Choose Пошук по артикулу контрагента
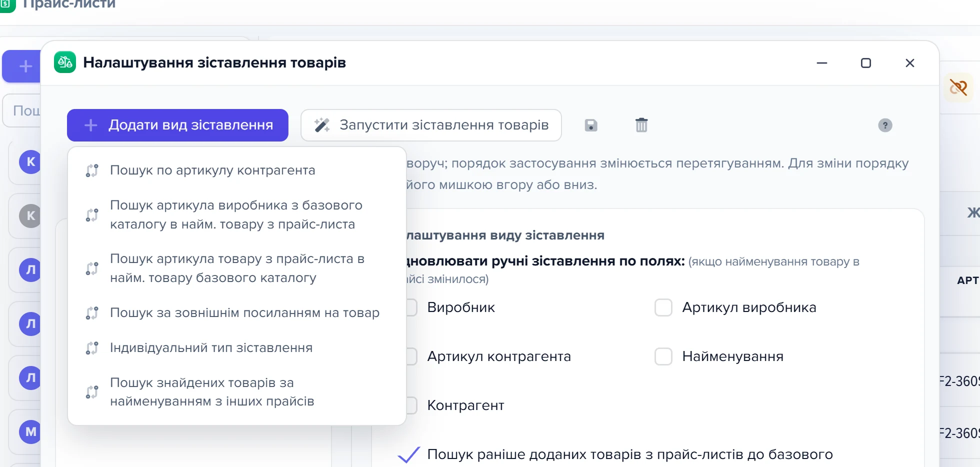 (x=237, y=170)
